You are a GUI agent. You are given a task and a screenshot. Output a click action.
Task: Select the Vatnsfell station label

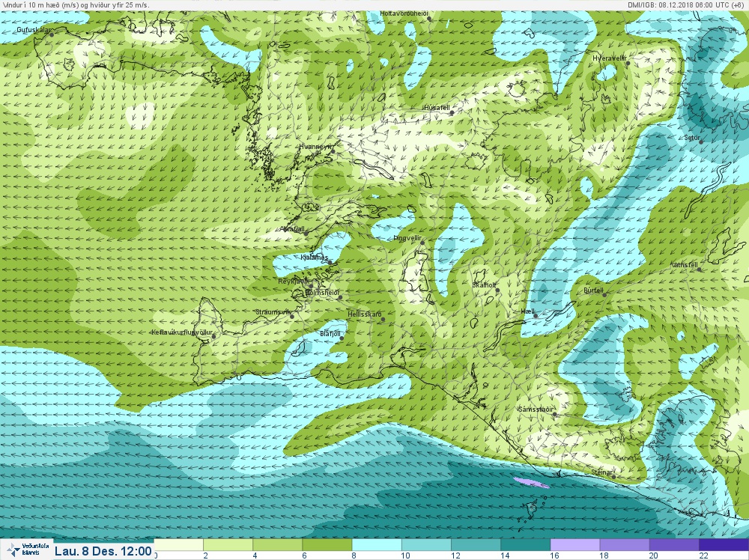685,265
